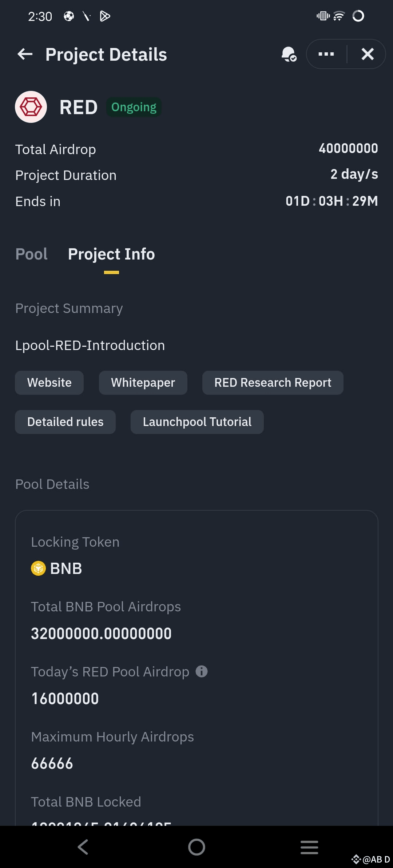Open the Launchpool Tutorial
This screenshot has height=868, width=393.
click(197, 422)
